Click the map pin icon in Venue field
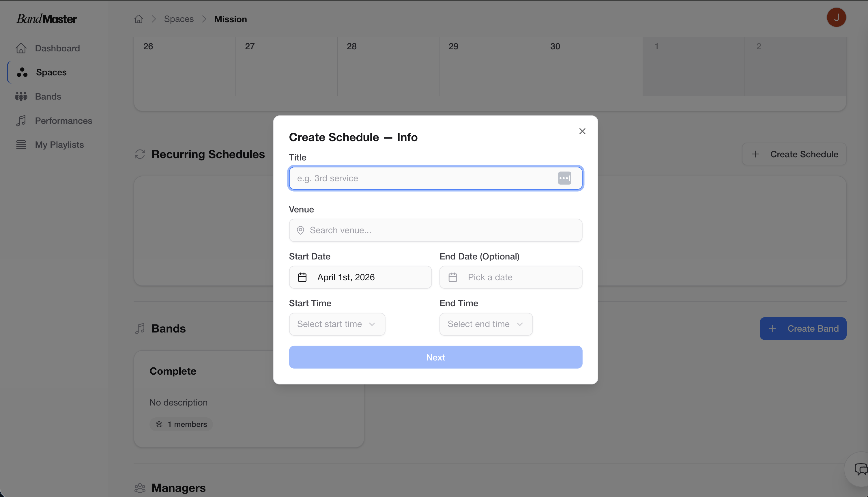Viewport: 868px width, 497px height. 300,230
